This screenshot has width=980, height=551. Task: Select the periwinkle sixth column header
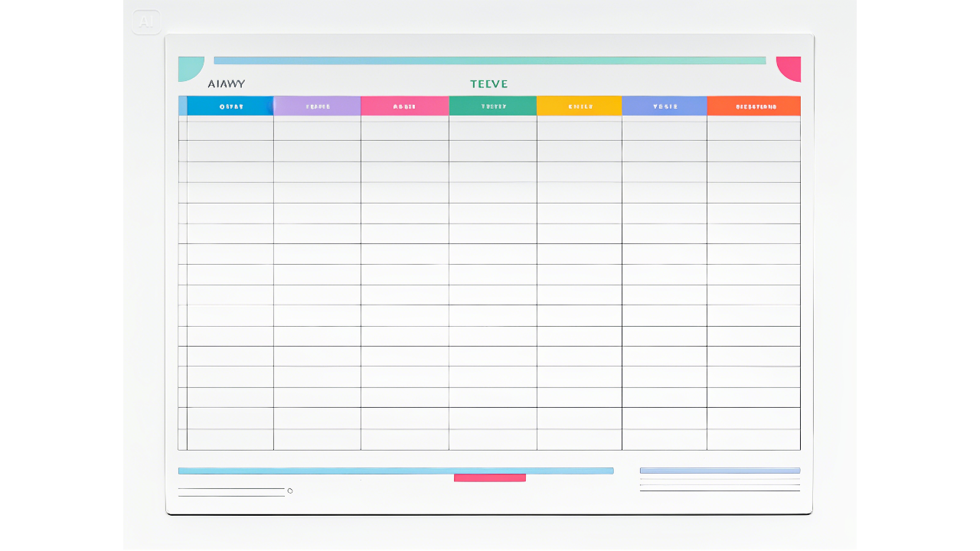(x=665, y=106)
